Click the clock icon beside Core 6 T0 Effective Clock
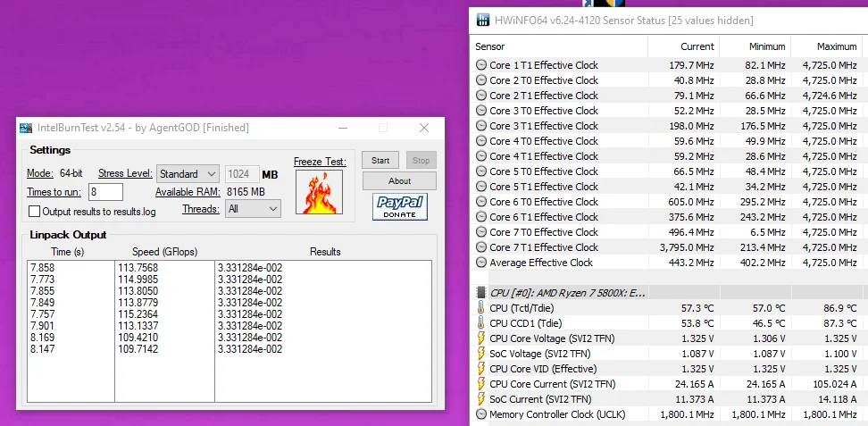This screenshot has height=426, width=868. 481,202
